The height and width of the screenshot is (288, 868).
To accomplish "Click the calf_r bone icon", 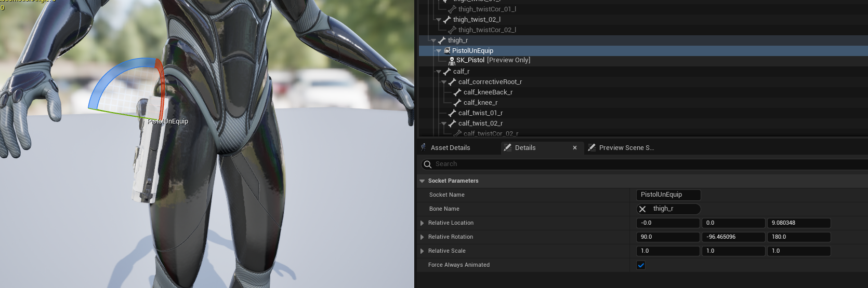I will pos(447,71).
